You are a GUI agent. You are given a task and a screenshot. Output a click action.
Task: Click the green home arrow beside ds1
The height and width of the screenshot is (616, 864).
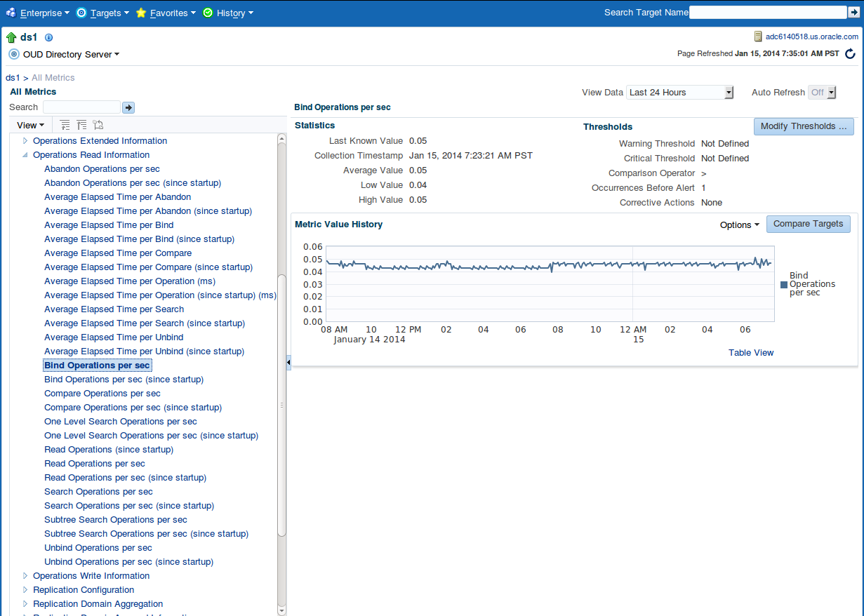pos(10,36)
